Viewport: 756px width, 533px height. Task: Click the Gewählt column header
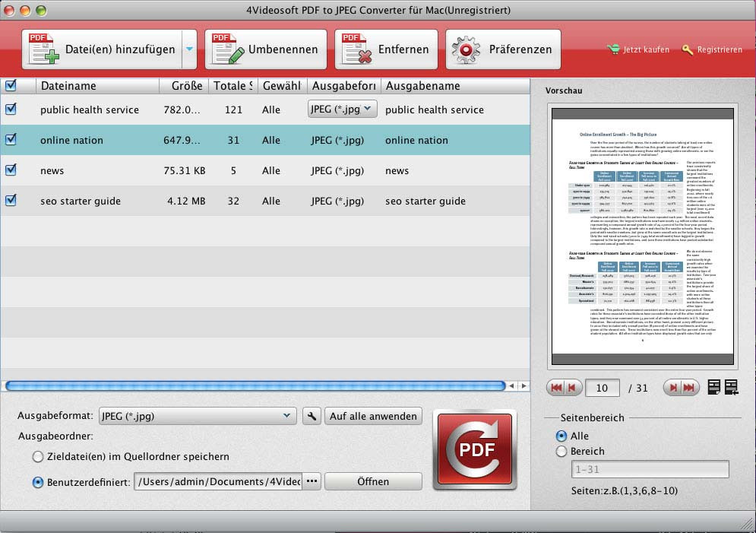tap(283, 86)
